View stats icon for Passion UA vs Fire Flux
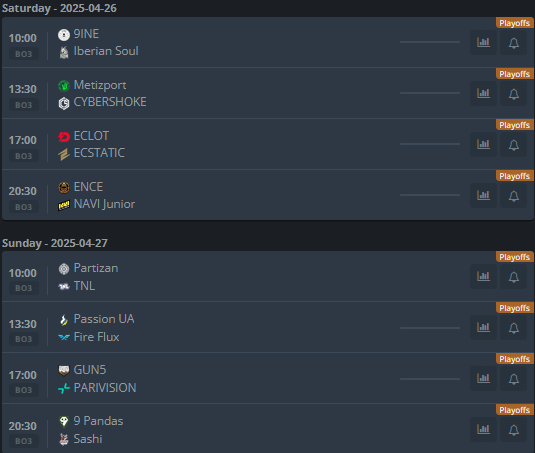This screenshot has width=535, height=453. pos(483,327)
